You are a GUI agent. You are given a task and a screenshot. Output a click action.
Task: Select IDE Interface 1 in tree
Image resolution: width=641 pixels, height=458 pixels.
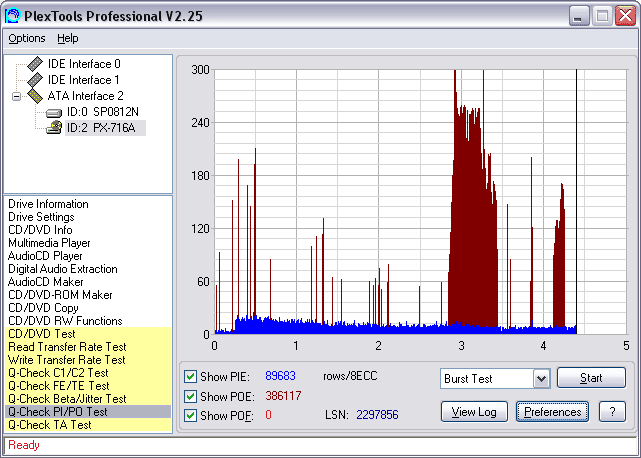84,80
